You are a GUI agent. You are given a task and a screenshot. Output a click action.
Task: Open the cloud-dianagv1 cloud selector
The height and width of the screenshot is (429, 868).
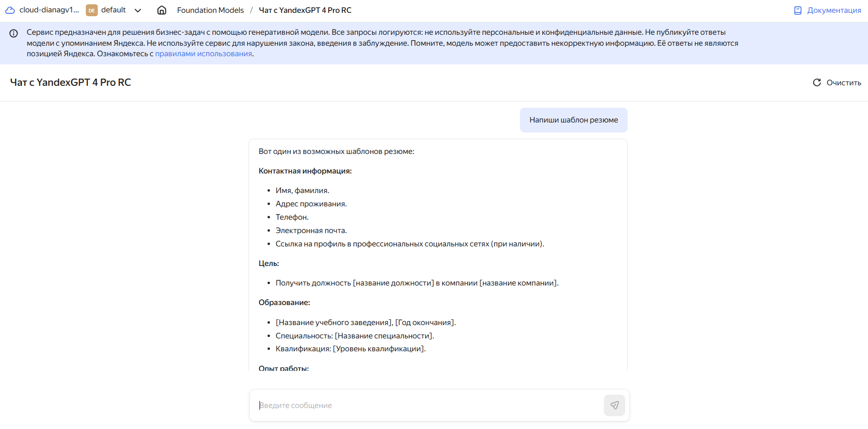point(49,10)
